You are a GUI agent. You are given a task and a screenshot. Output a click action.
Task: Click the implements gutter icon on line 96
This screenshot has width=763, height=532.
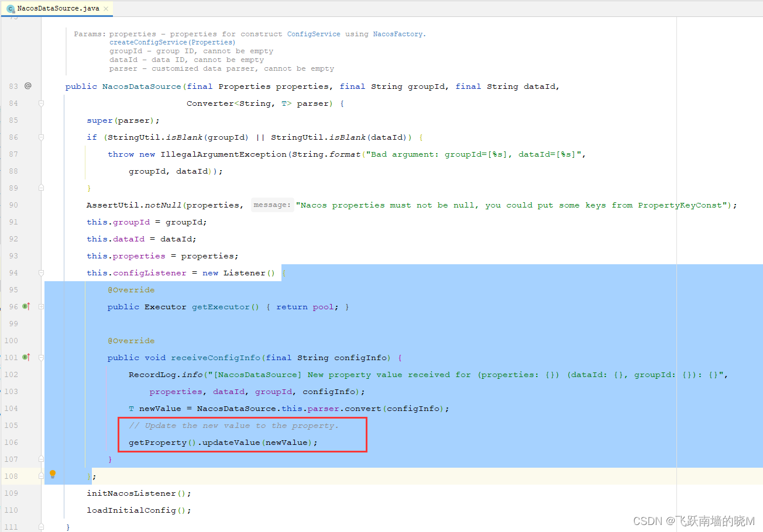[x=26, y=306]
